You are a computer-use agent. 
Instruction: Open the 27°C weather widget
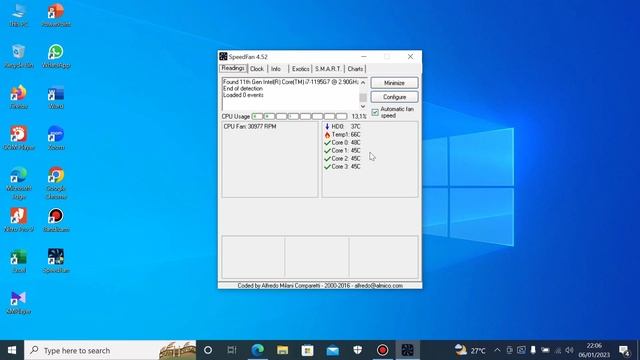(470, 350)
